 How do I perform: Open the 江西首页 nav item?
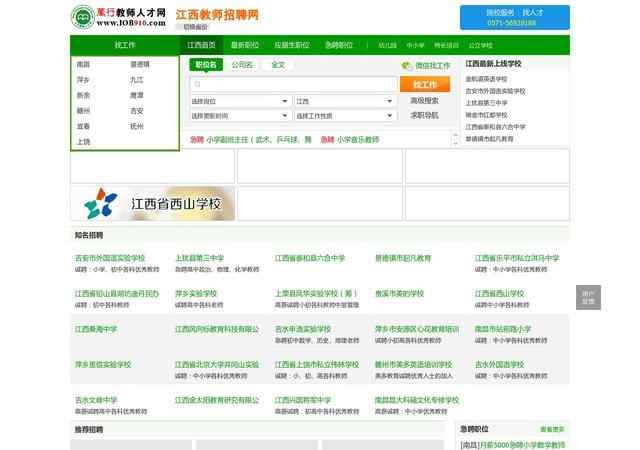(202, 45)
